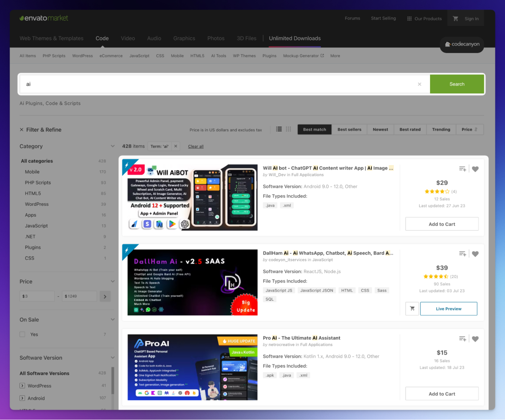Collapse the Category filter section
The width and height of the screenshot is (505, 420).
tap(113, 146)
